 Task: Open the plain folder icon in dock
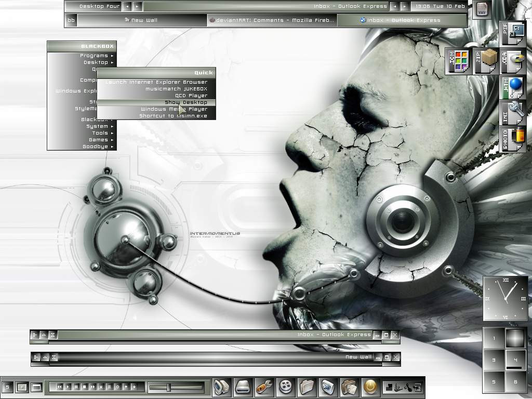[307, 387]
